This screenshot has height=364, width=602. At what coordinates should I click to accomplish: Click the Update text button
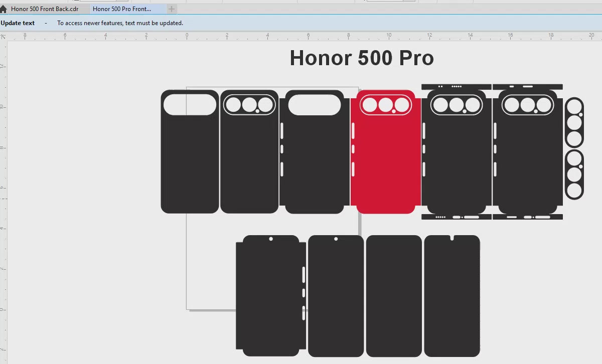point(18,23)
